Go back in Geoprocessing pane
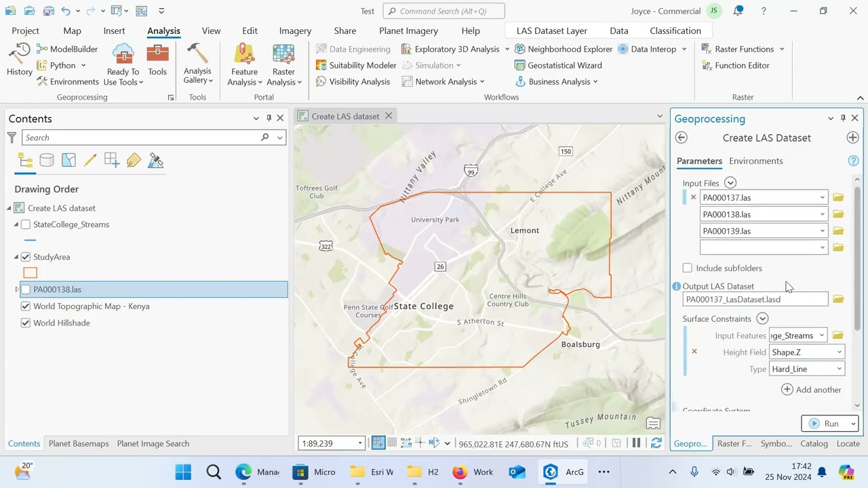Image resolution: width=868 pixels, height=488 pixels. (682, 138)
